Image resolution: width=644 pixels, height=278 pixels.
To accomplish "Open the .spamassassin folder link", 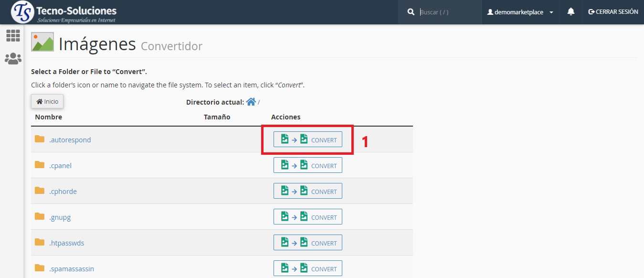I will pos(71,269).
